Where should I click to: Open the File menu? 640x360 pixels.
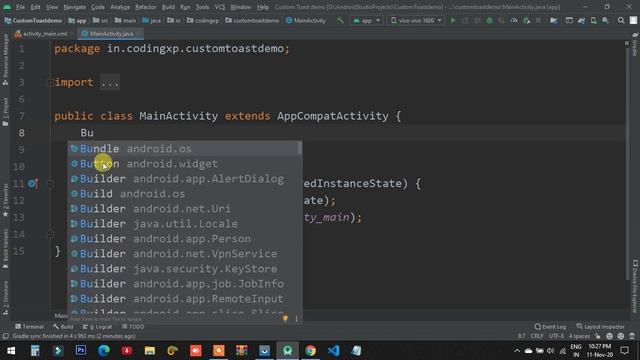[x=20, y=7]
